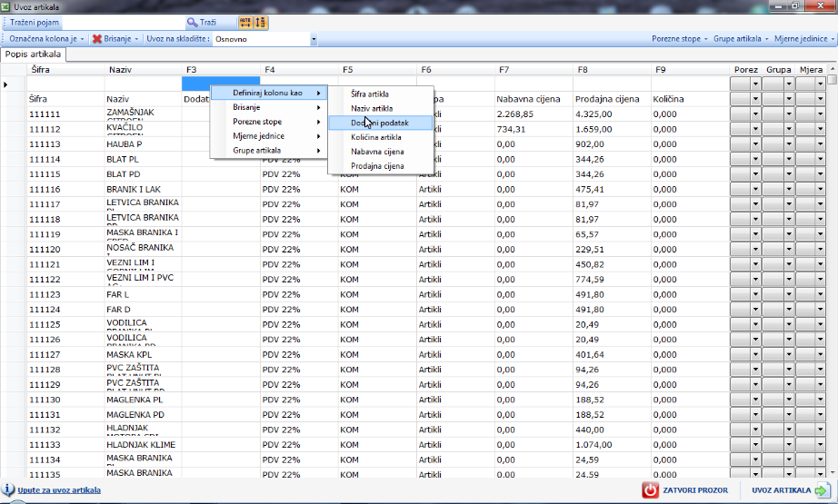The width and height of the screenshot is (838, 504).
Task: Click 'MASKA KPL' name cell
Action: [144, 354]
